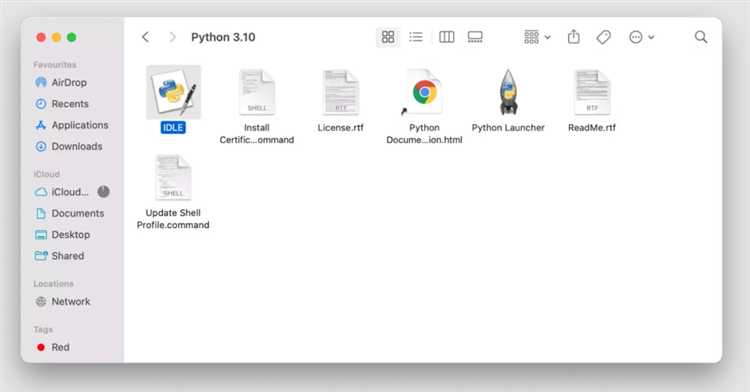Click the License.rtf name label
This screenshot has width=750, height=392.
341,128
